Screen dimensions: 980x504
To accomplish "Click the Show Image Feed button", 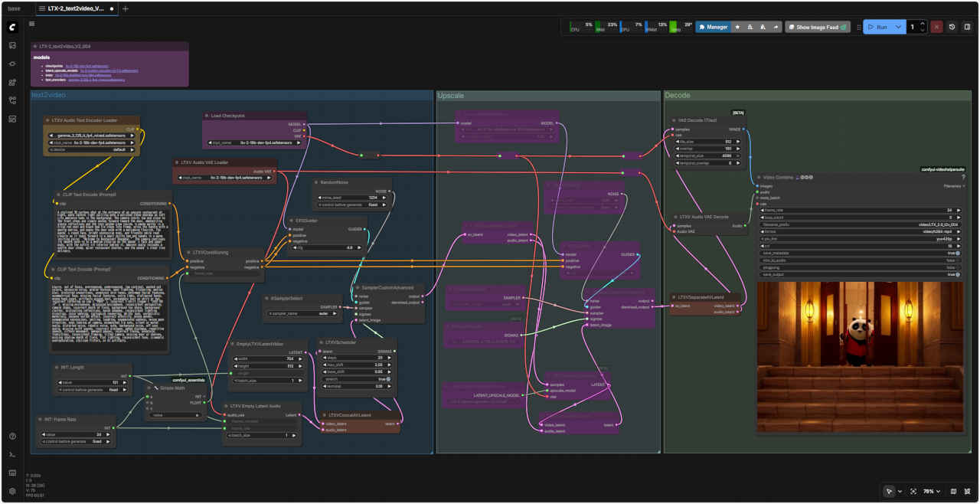I will click(x=817, y=27).
